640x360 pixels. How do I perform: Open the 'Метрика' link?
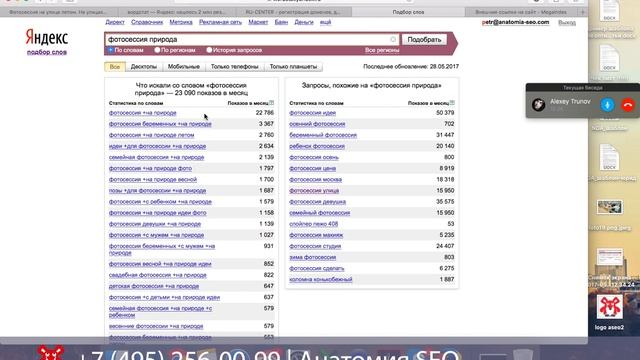181,22
